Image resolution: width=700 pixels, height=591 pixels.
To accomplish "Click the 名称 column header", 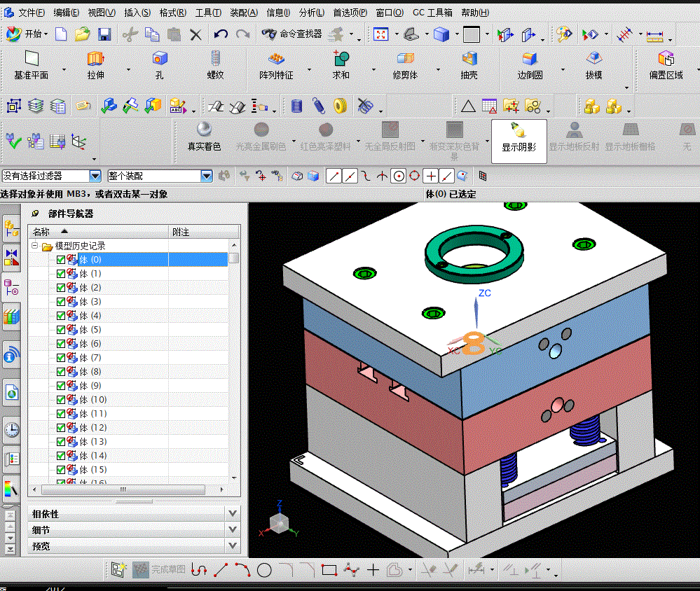I will pos(42,232).
